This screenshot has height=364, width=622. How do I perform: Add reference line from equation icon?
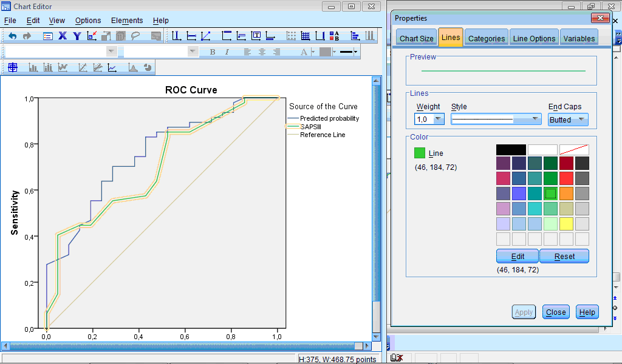205,36
